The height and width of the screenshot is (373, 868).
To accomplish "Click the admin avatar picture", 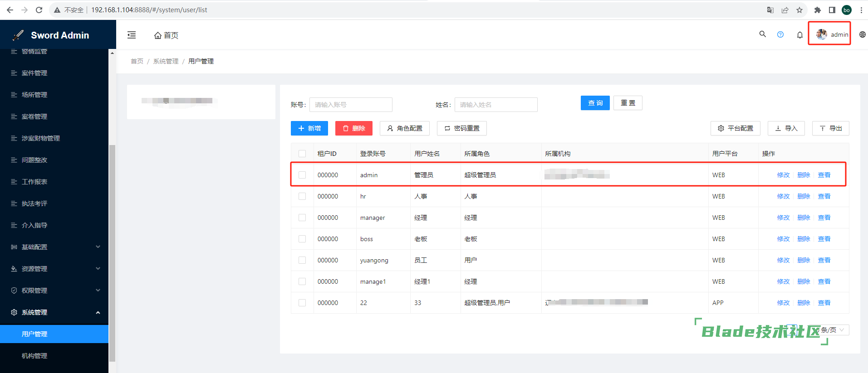I will 821,34.
